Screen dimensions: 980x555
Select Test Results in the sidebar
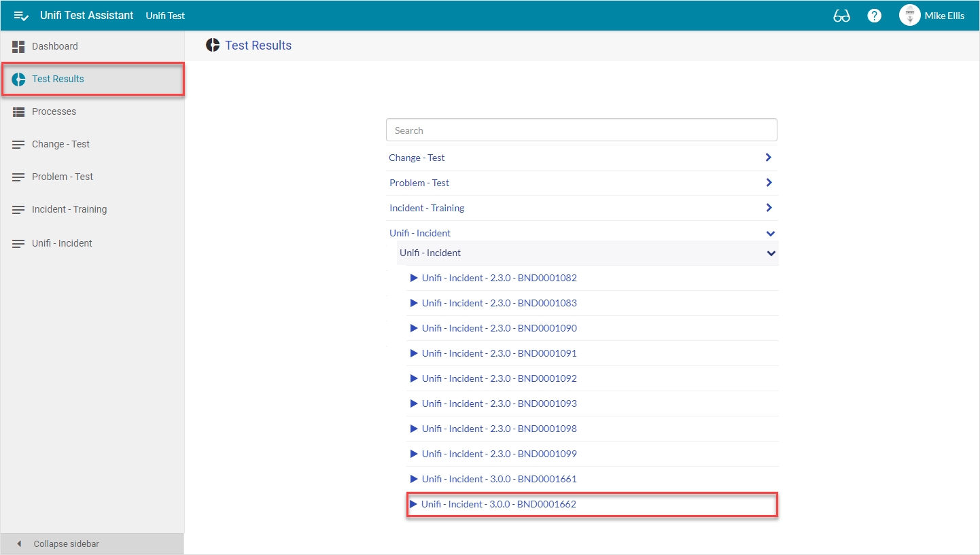(58, 79)
